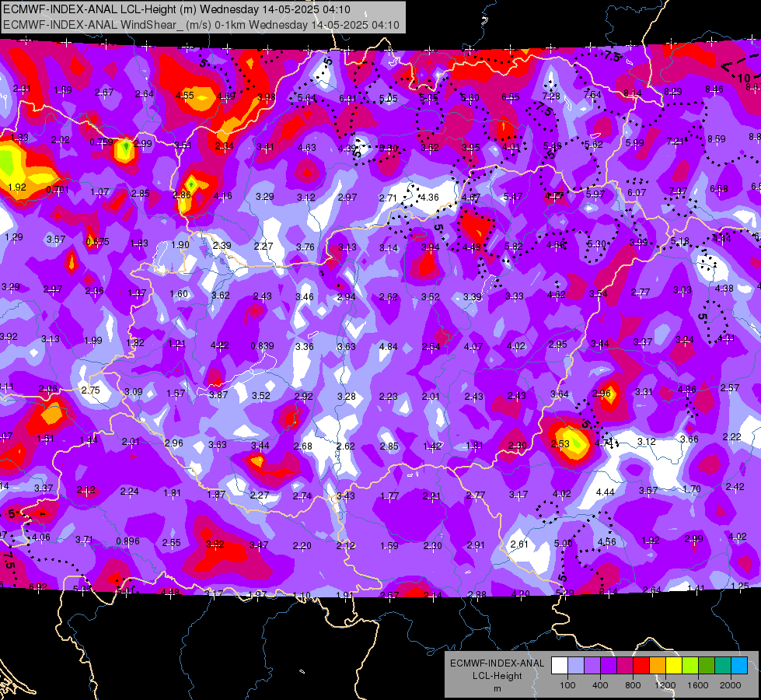Click the legend tick label 100
The width and height of the screenshot is (761, 700).
tap(567, 685)
